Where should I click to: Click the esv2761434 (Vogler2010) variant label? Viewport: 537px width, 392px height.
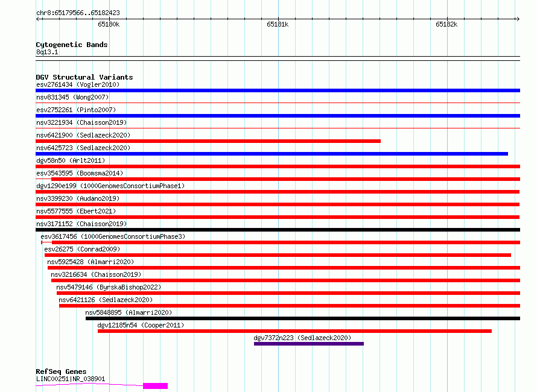coord(78,84)
